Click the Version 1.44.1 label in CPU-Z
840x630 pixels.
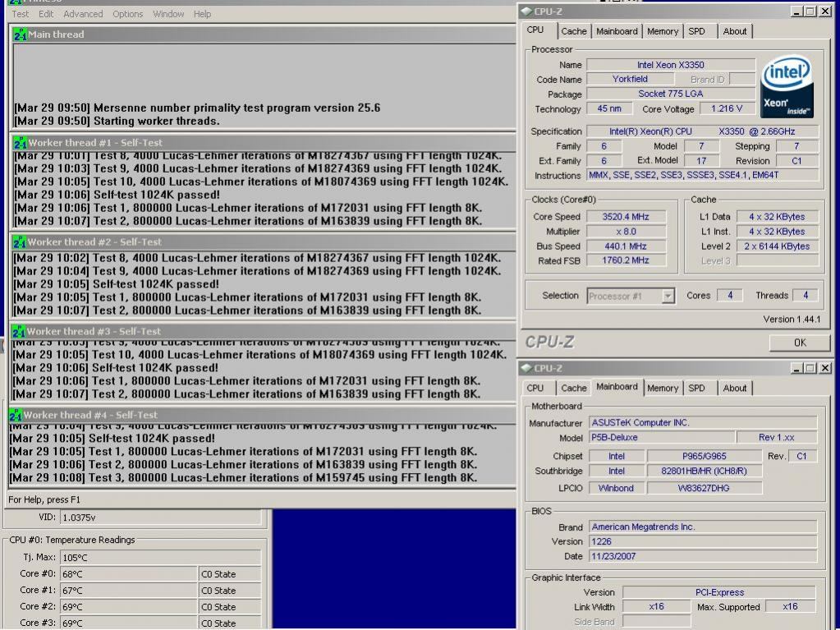tap(792, 320)
